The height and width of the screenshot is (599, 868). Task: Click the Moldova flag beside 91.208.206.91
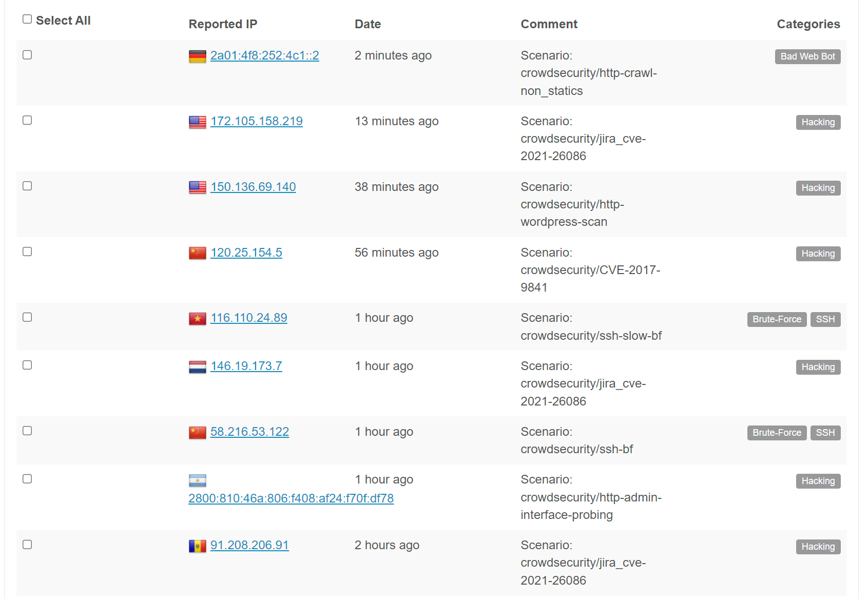point(197,546)
